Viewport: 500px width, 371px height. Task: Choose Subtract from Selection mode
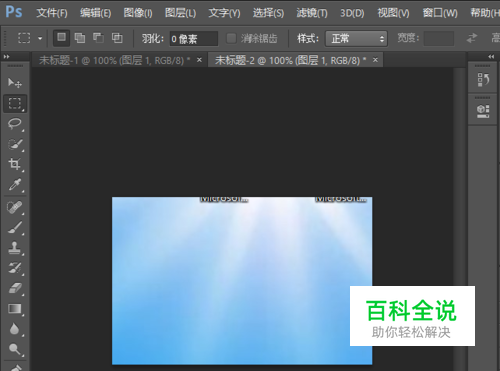point(98,38)
